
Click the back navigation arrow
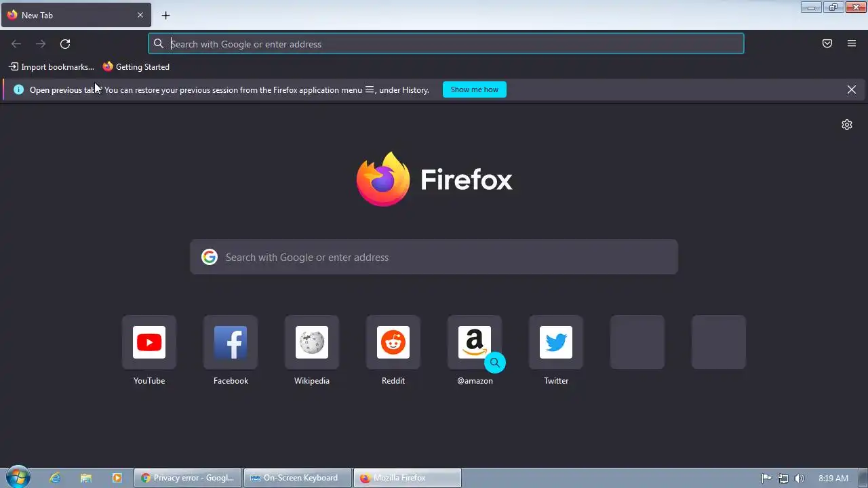[16, 44]
